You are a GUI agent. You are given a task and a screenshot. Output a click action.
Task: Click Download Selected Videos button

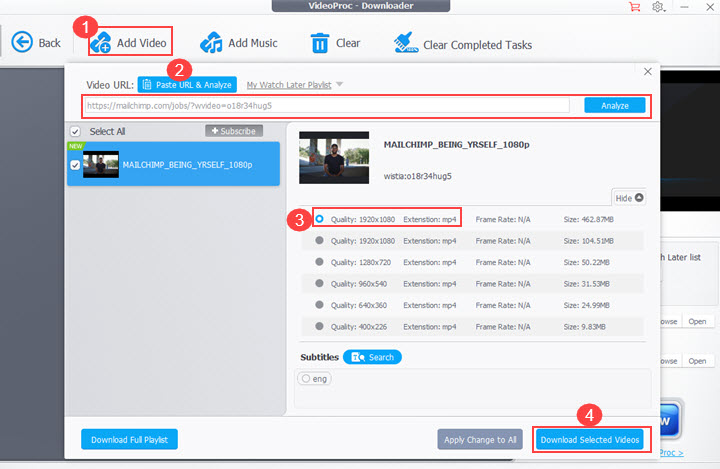pos(590,440)
